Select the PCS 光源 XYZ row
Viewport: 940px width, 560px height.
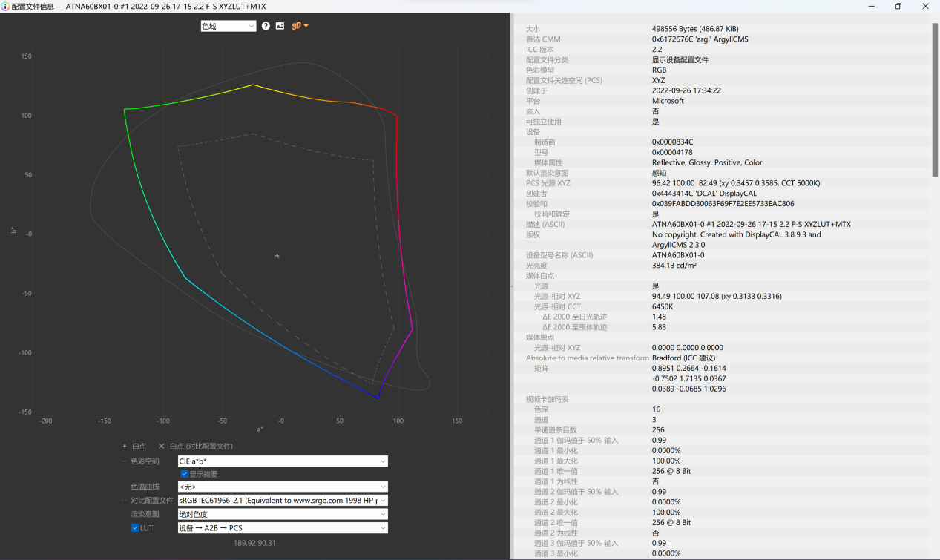721,183
